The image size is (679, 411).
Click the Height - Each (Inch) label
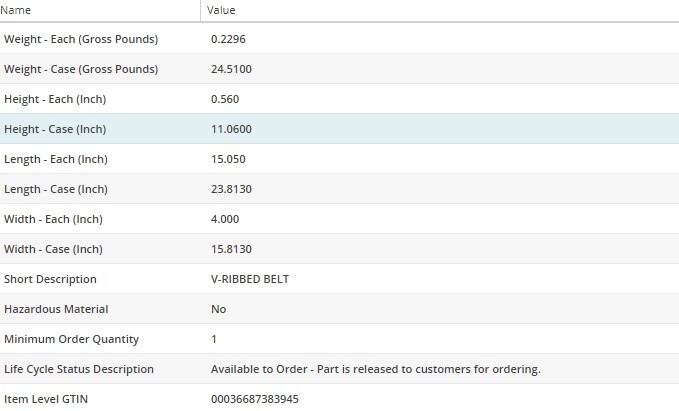click(55, 99)
